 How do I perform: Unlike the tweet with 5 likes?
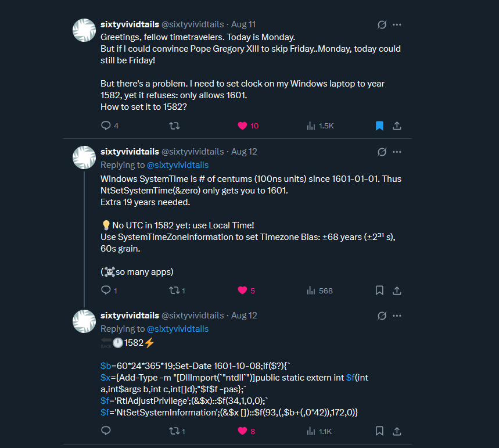point(242,291)
